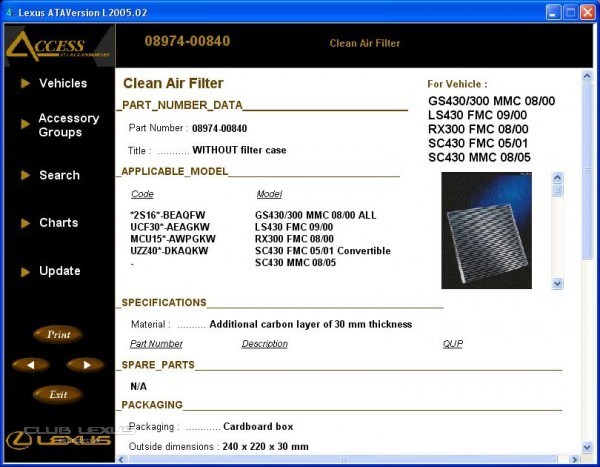
Task: Open the Accessory Groups section
Action: pyautogui.click(x=68, y=125)
